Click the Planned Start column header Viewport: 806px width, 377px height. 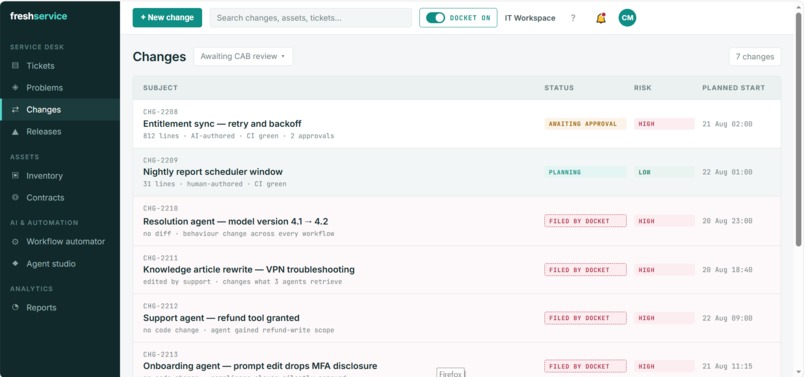[x=734, y=88]
